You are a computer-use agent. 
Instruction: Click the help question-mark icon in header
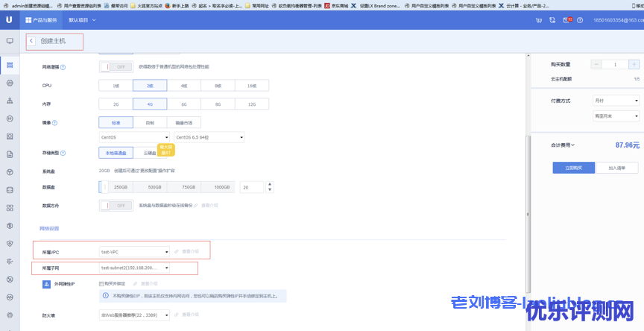(x=580, y=20)
